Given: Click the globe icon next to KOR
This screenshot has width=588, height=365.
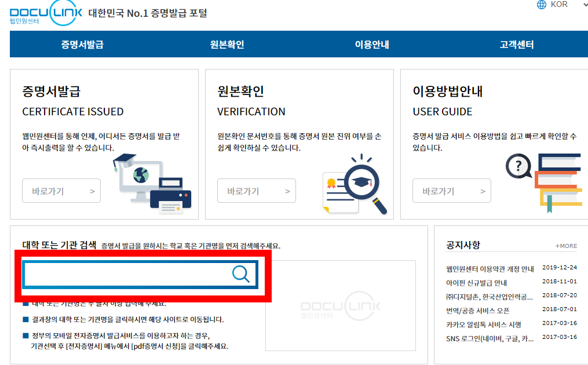Looking at the screenshot, I should (x=542, y=5).
